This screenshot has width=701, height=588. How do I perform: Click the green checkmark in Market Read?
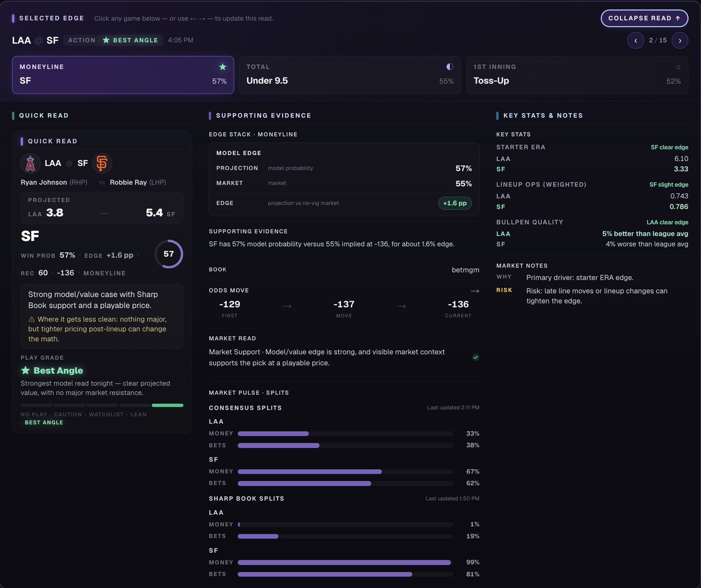(x=476, y=357)
